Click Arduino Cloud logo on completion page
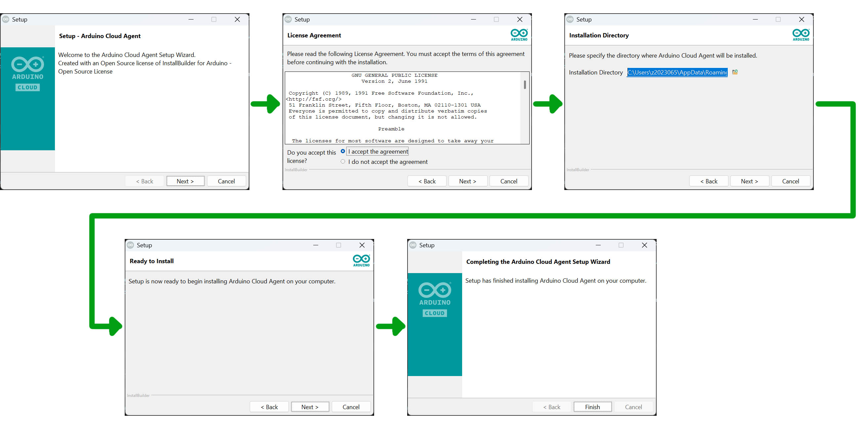Viewport: 868px width, 429px height. click(x=435, y=299)
